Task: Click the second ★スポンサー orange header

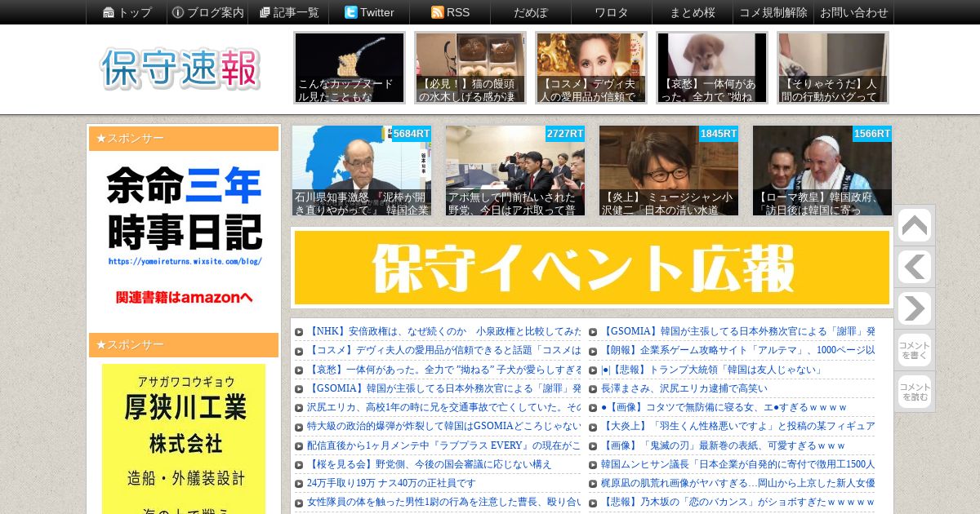Action: tap(184, 345)
